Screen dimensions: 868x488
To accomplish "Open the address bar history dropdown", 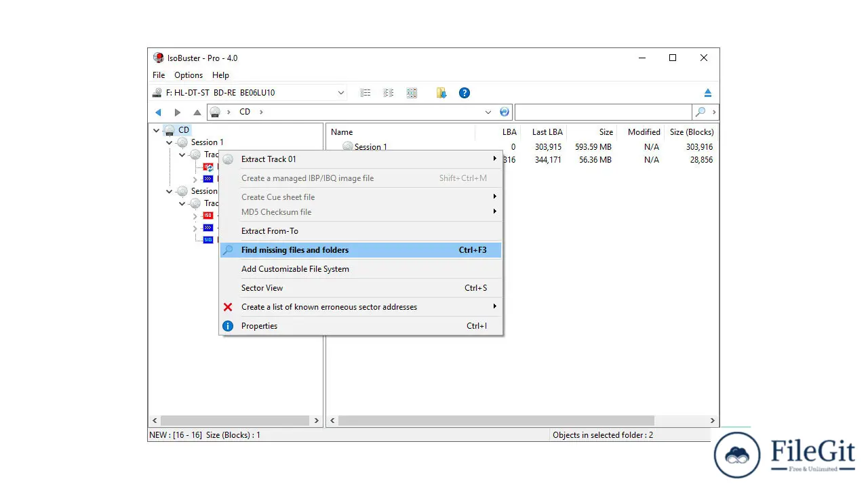I will [x=488, y=112].
